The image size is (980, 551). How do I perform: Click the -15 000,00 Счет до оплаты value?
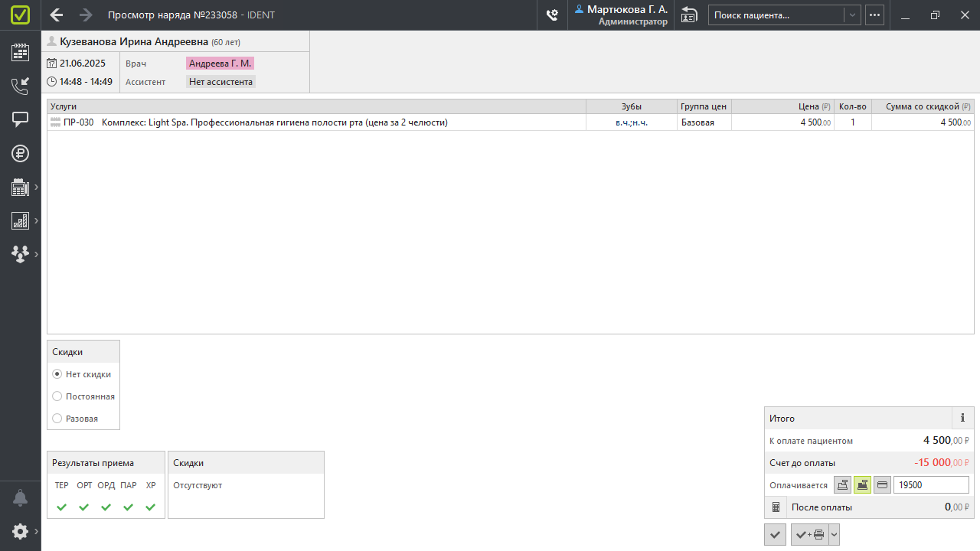pyautogui.click(x=942, y=463)
